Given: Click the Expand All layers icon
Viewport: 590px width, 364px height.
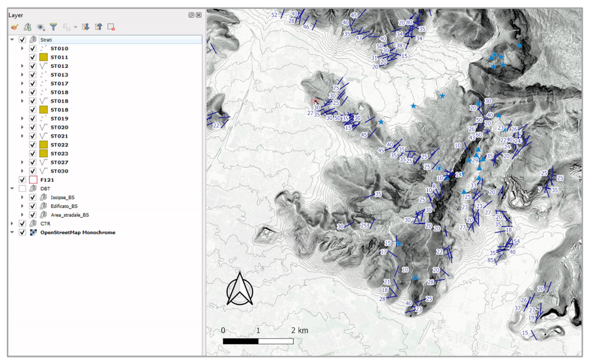Looking at the screenshot, I should [85, 27].
